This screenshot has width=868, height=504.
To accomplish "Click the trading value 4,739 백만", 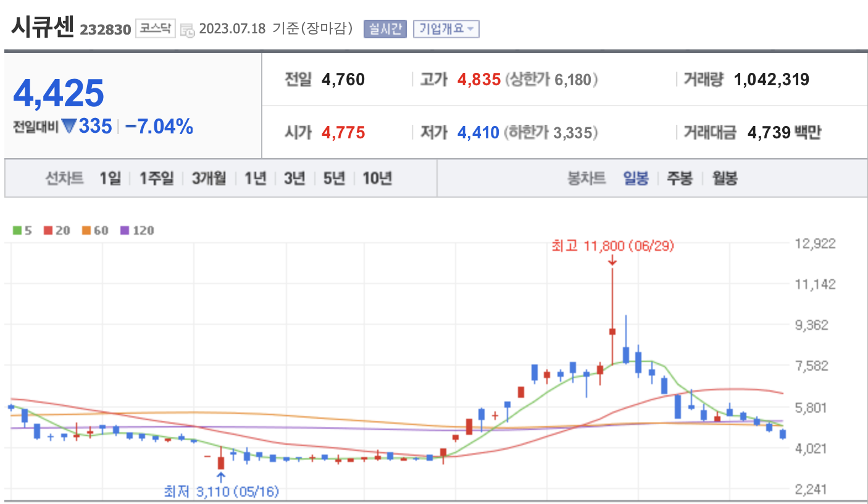I will tap(784, 132).
